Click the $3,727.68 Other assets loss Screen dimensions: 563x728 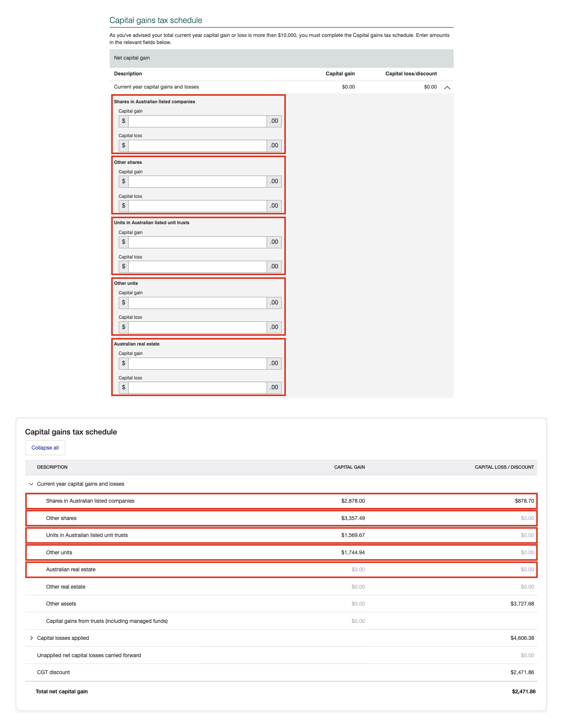coord(522,604)
